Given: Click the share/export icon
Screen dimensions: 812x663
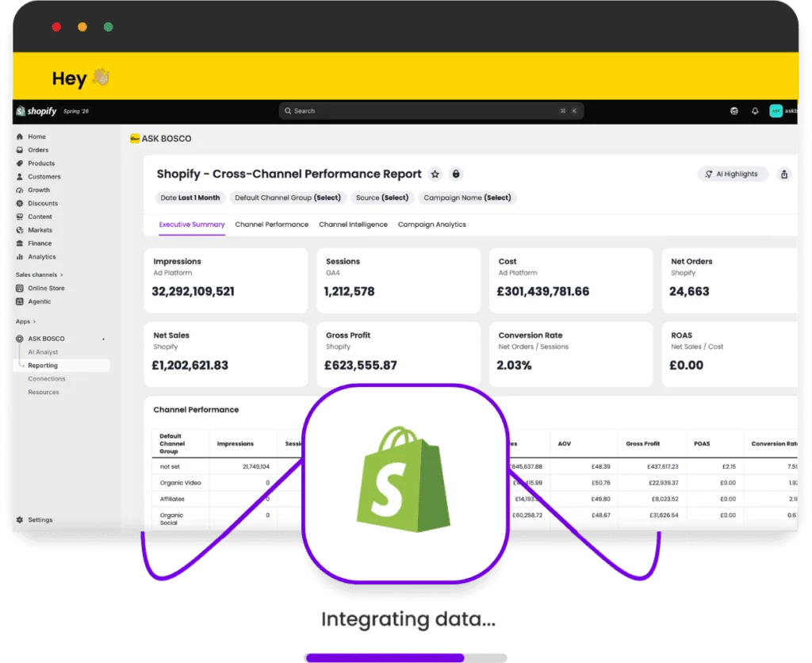Looking at the screenshot, I should 784,174.
